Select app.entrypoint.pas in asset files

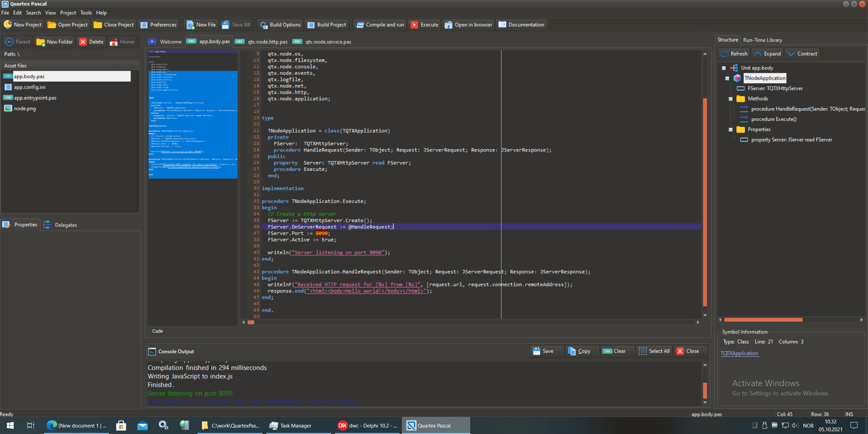35,98
